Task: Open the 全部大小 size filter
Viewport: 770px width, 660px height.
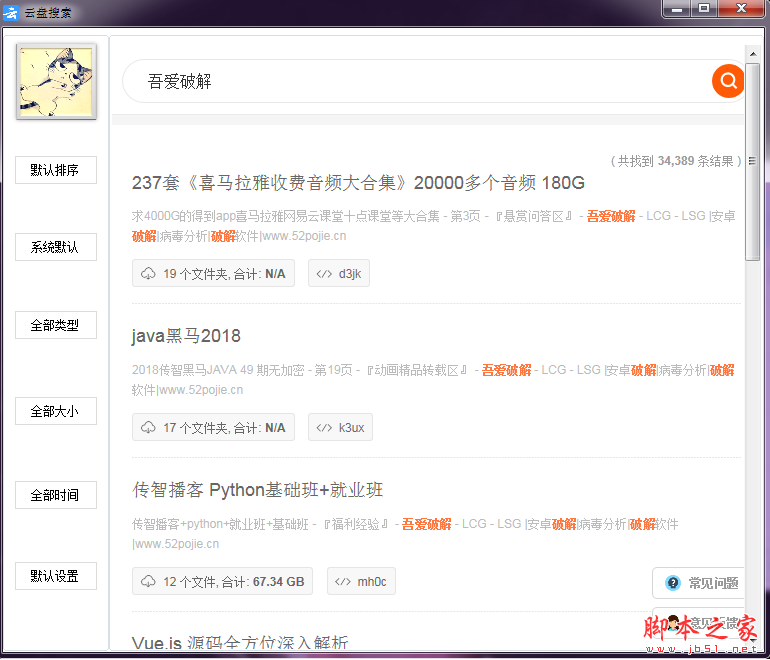Action: pos(56,411)
